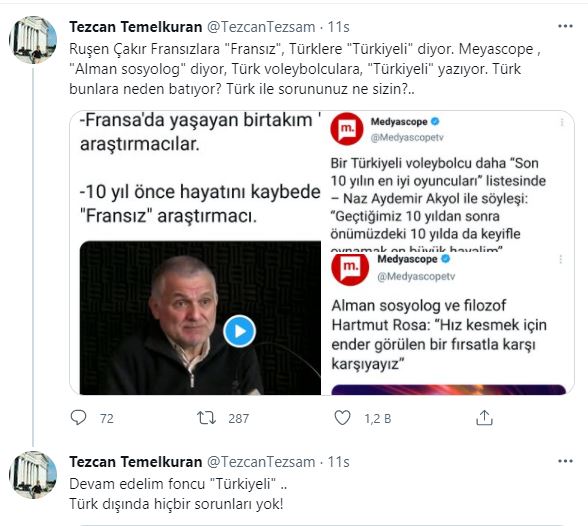This screenshot has height=526, width=588.
Task: Click the 1,2 B likes count
Action: (x=378, y=418)
